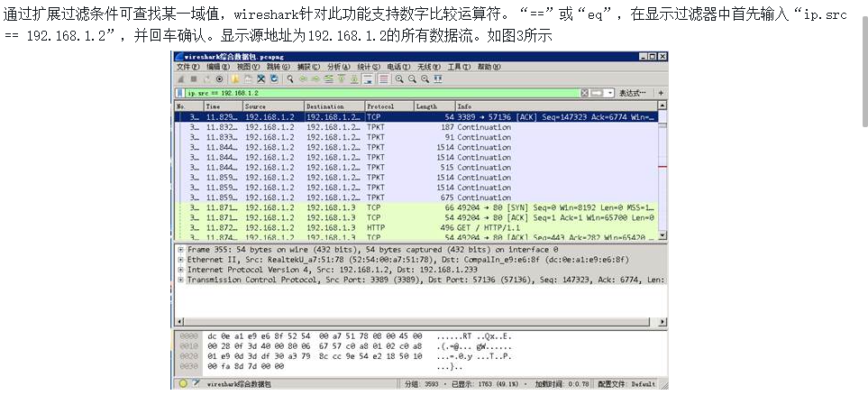Click the packet list vertical scrollbar

tap(662, 170)
